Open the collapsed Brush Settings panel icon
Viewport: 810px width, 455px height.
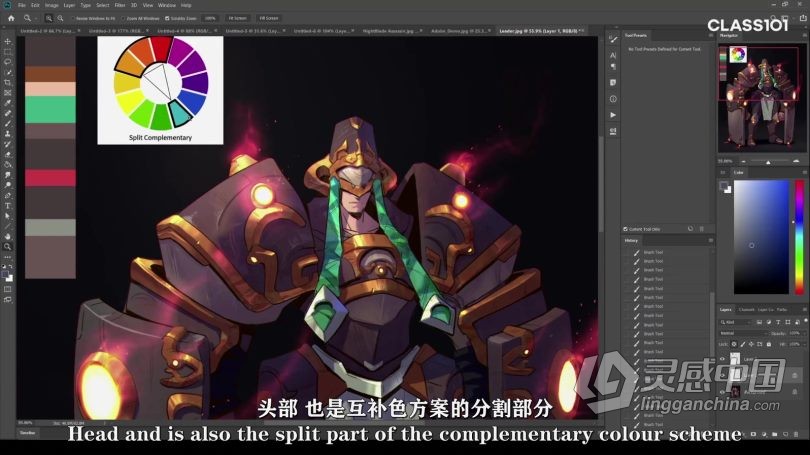(x=613, y=39)
